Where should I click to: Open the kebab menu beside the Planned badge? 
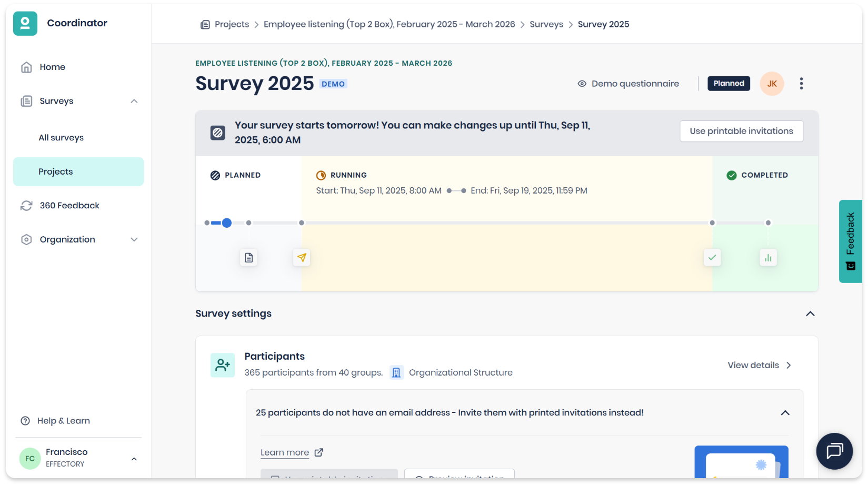point(801,83)
